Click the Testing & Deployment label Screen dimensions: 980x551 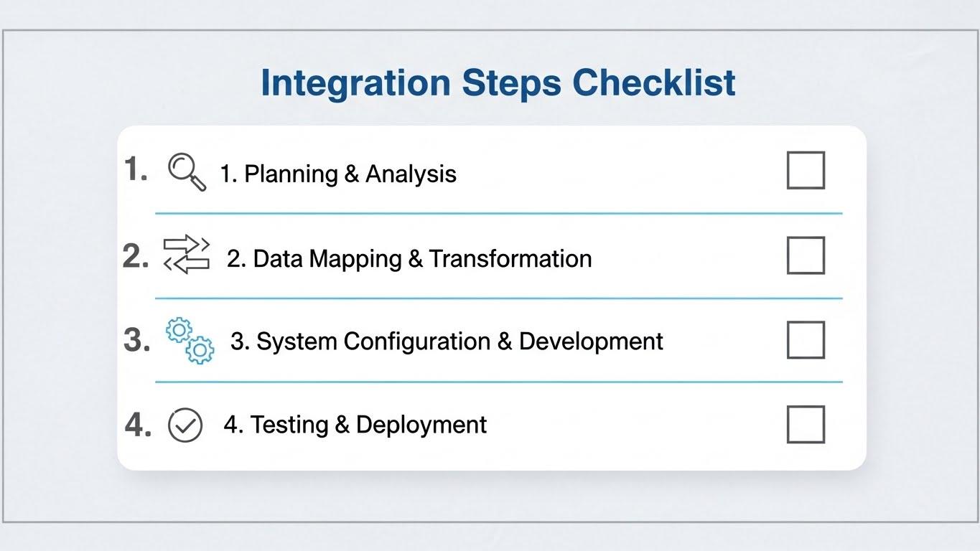click(355, 425)
